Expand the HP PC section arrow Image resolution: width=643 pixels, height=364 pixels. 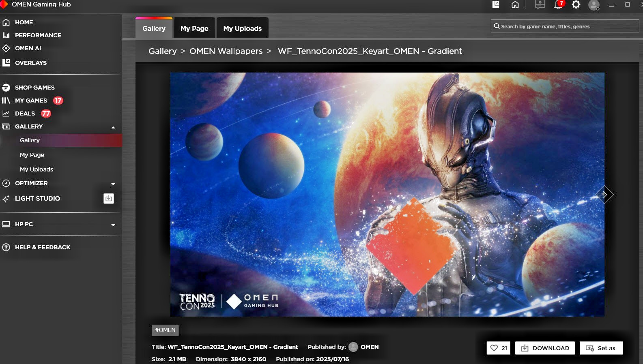click(x=113, y=225)
